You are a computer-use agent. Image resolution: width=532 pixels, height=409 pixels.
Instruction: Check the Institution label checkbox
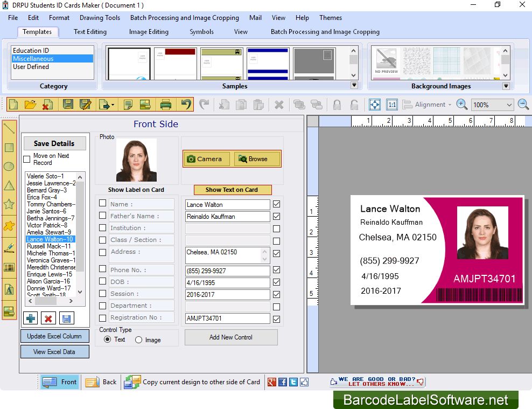(x=102, y=227)
